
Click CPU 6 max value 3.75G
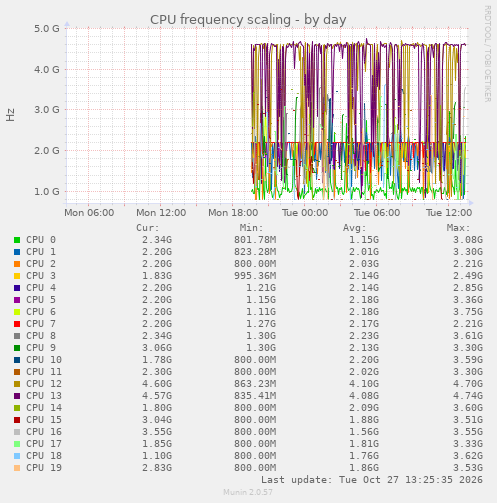[468, 312]
